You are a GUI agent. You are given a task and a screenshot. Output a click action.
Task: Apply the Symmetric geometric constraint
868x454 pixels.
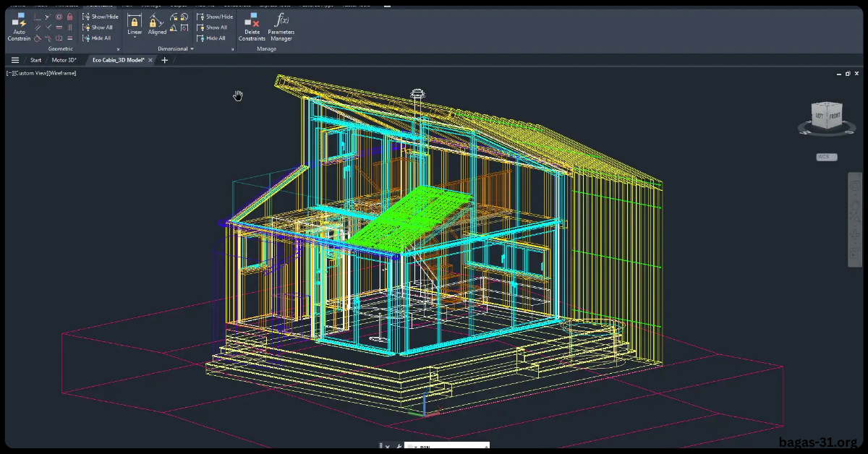pyautogui.click(x=59, y=38)
